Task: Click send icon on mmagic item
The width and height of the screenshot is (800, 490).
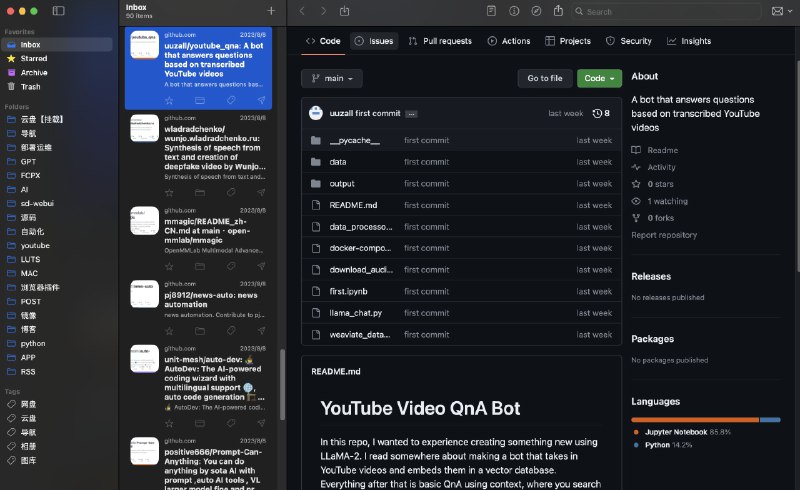Action: coord(261,266)
